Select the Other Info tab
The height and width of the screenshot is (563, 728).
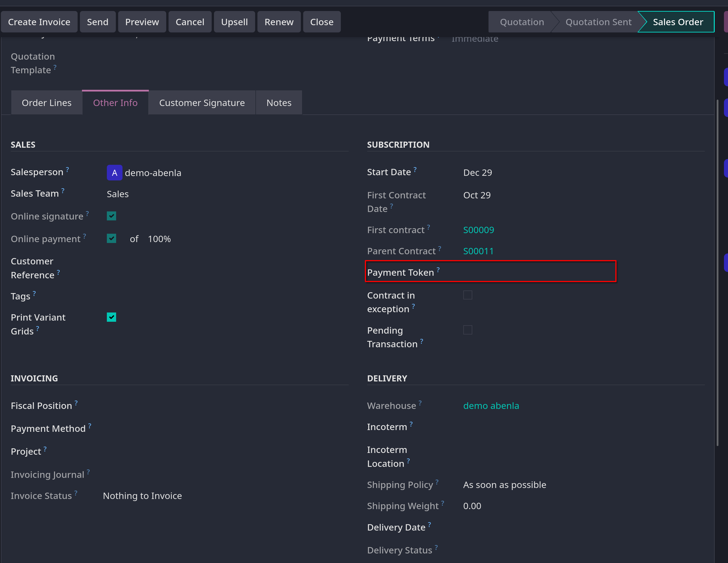[115, 103]
